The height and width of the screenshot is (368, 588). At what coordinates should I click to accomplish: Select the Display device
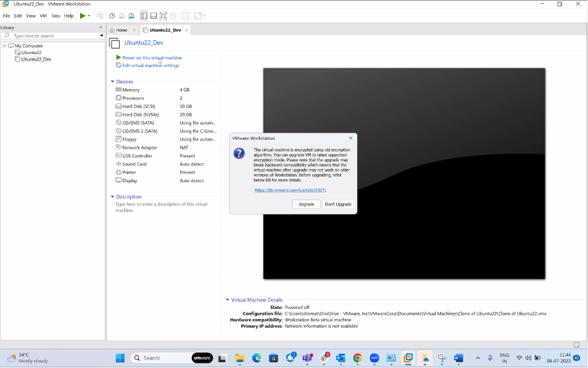click(x=166, y=181)
